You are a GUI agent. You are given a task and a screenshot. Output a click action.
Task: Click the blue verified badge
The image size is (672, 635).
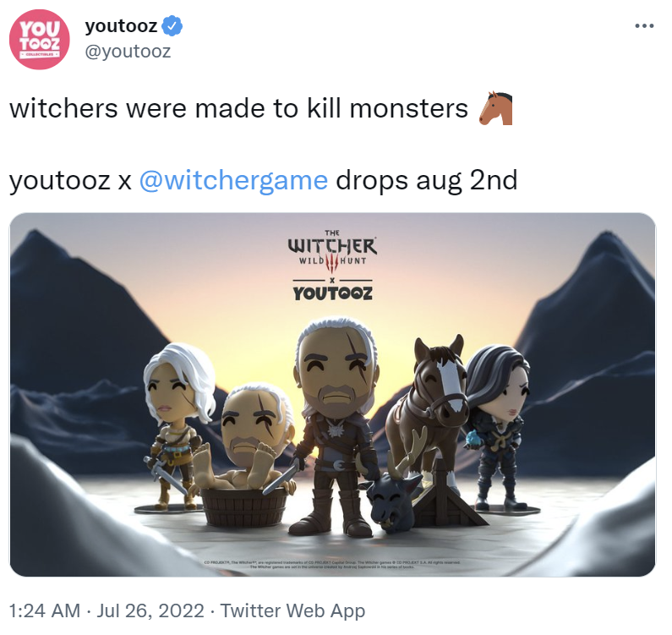point(172,26)
